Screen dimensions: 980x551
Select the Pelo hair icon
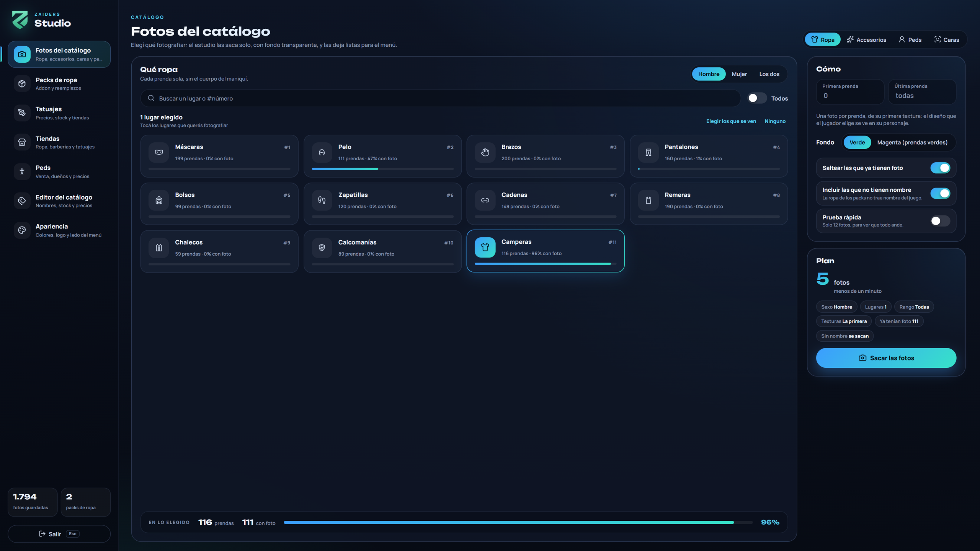click(x=322, y=152)
